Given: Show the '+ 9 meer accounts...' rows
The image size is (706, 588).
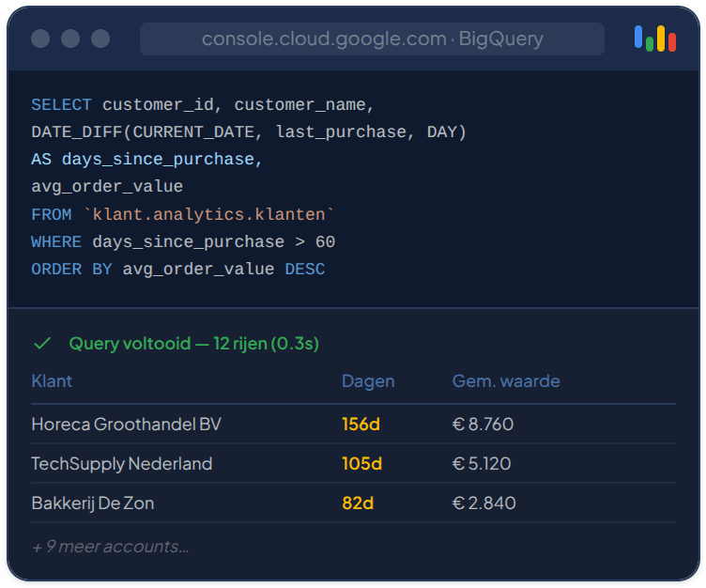Looking at the screenshot, I should click(111, 547).
